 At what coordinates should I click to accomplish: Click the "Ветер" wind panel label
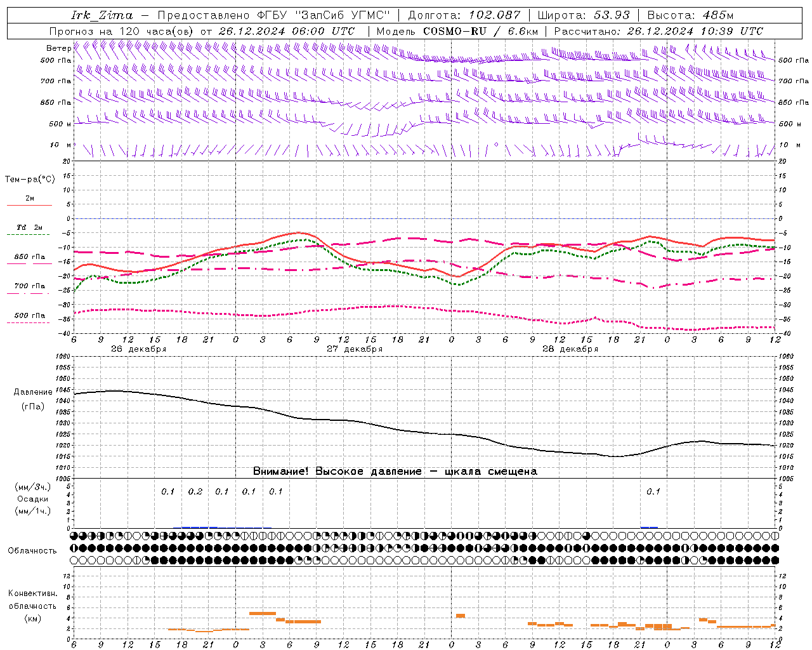[58, 48]
